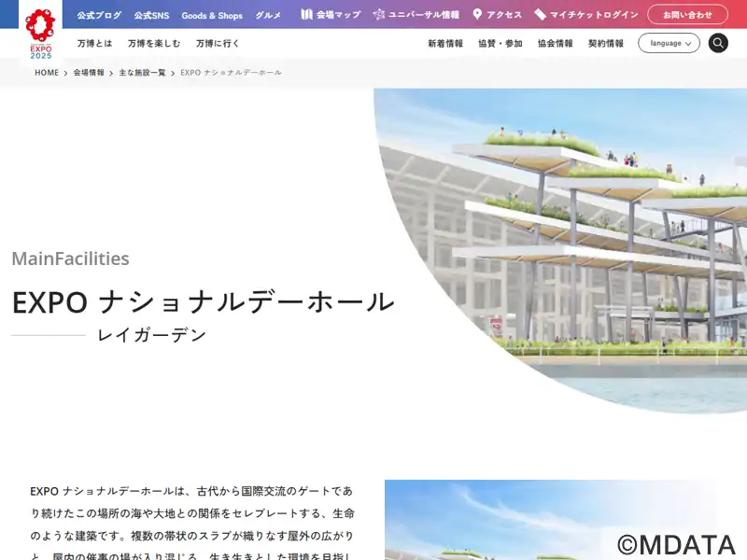Open the 万博を楽しむ menu
The image size is (747, 560).
[154, 43]
